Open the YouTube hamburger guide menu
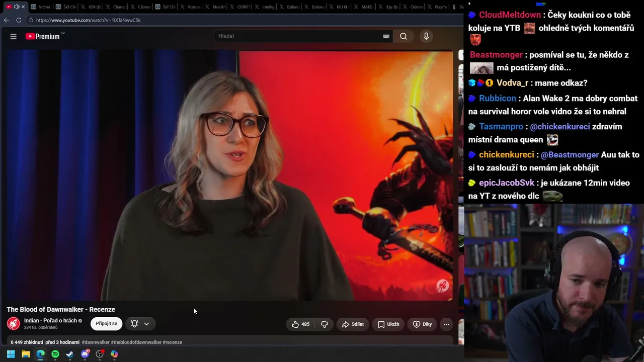The height and width of the screenshot is (362, 644). [x=14, y=36]
